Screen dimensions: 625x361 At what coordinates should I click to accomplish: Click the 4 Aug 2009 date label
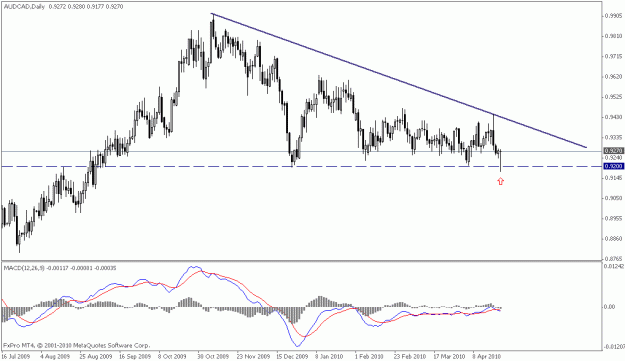click(x=55, y=356)
